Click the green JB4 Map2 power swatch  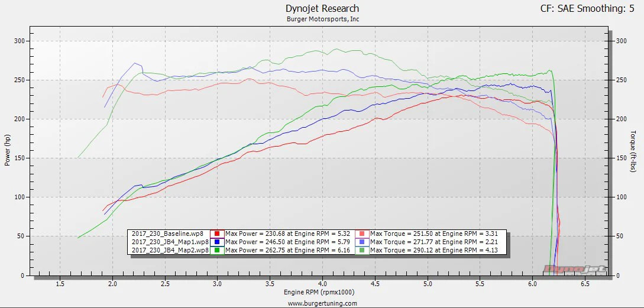tap(218, 250)
